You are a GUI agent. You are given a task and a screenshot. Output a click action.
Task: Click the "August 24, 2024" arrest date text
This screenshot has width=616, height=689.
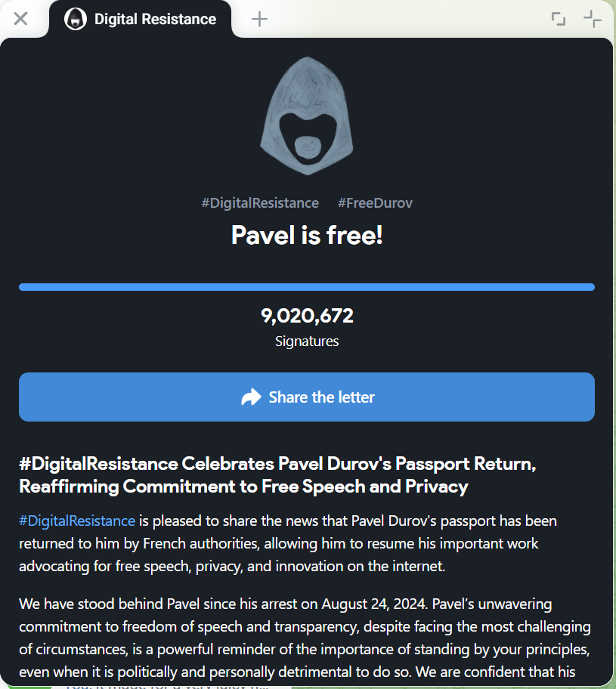click(373, 604)
